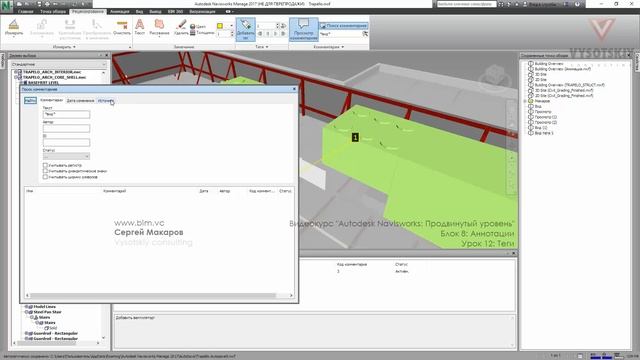The image size is (640, 360).
Task: Switch to the Вывод ribbon tab
Action: coord(155,12)
